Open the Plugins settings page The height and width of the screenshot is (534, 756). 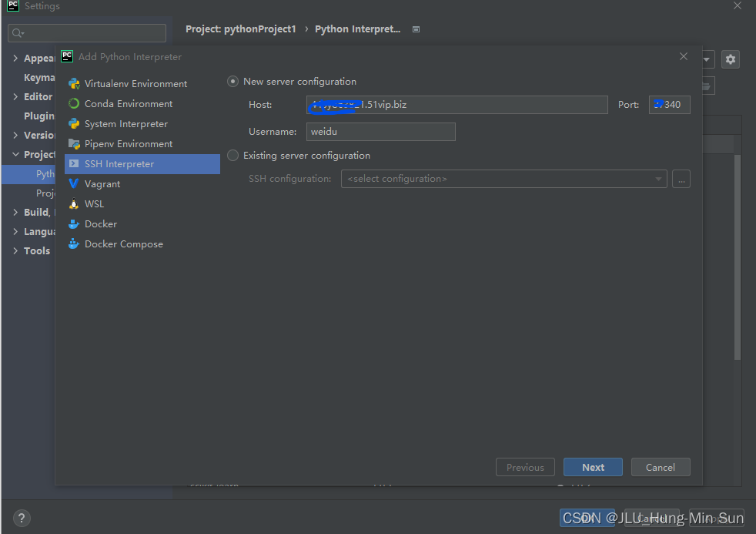[x=39, y=116]
